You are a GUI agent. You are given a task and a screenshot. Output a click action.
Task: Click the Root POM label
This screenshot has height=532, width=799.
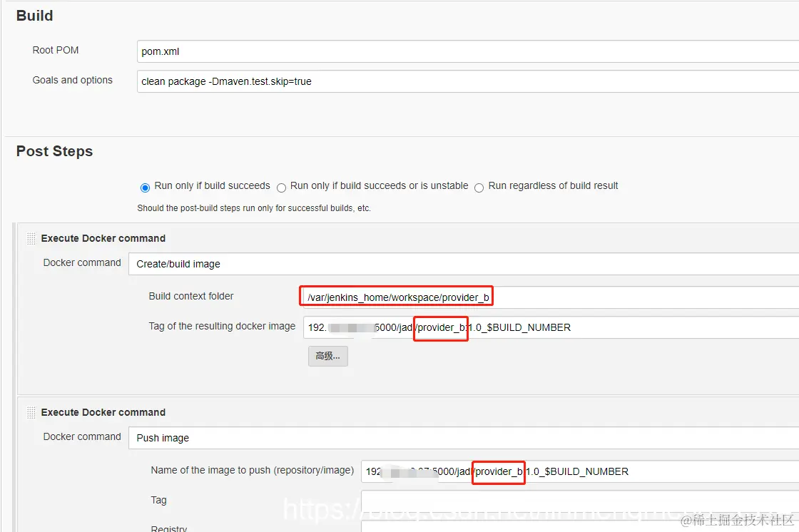pyautogui.click(x=56, y=51)
